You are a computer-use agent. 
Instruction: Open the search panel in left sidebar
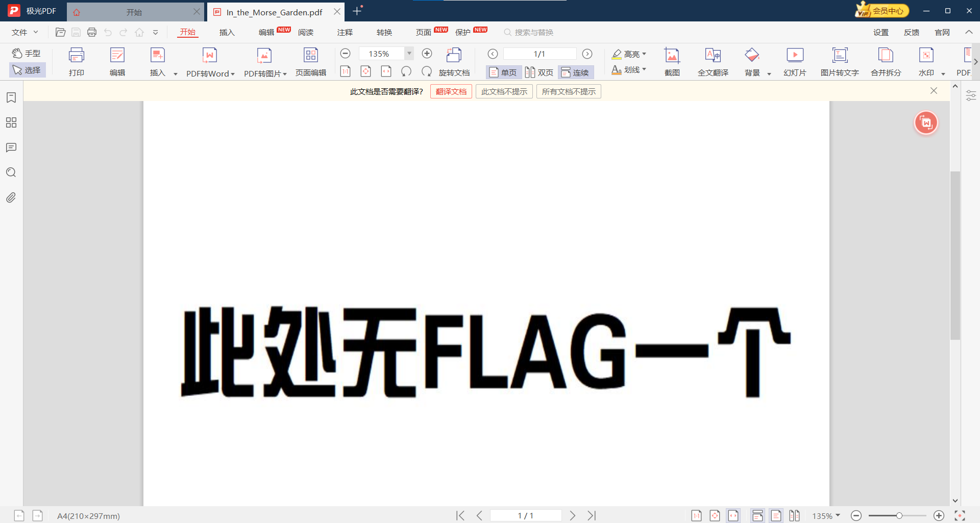(11, 172)
